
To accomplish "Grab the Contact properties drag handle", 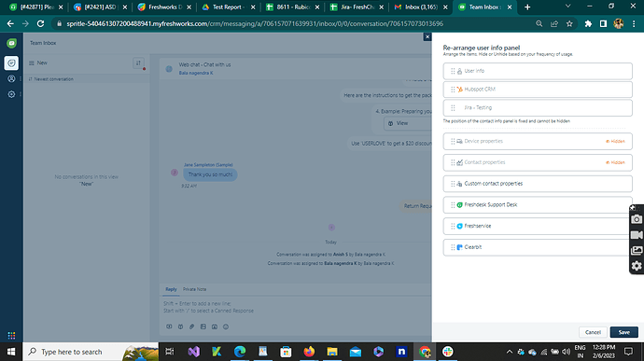I will 453,162.
